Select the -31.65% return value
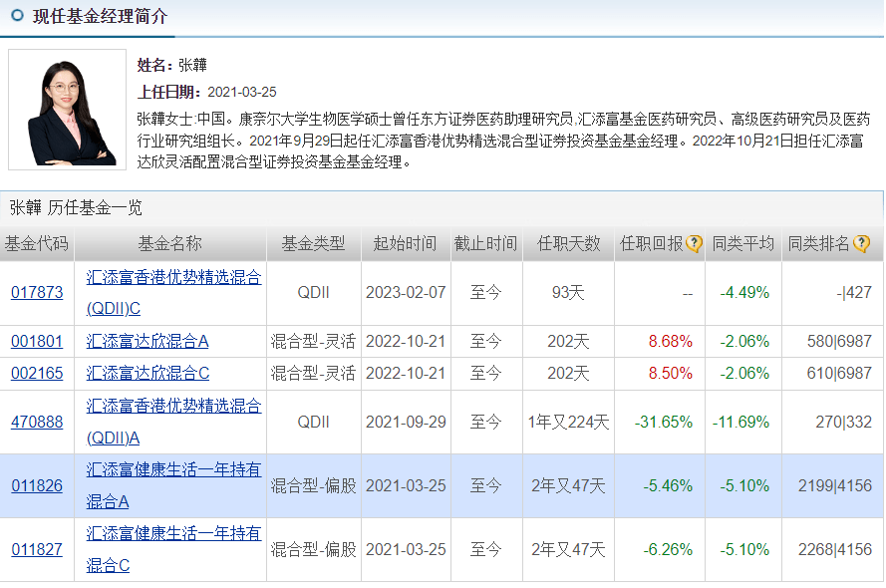The image size is (886, 588). (664, 422)
